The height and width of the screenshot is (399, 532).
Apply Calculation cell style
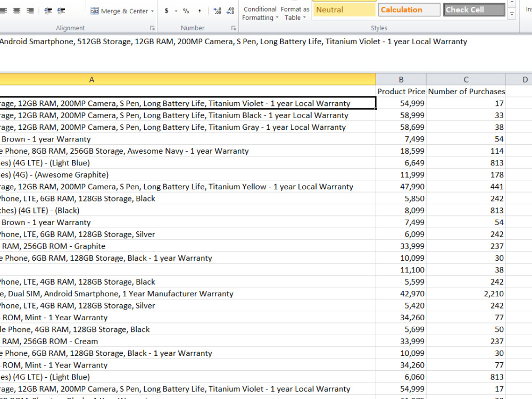coord(409,10)
